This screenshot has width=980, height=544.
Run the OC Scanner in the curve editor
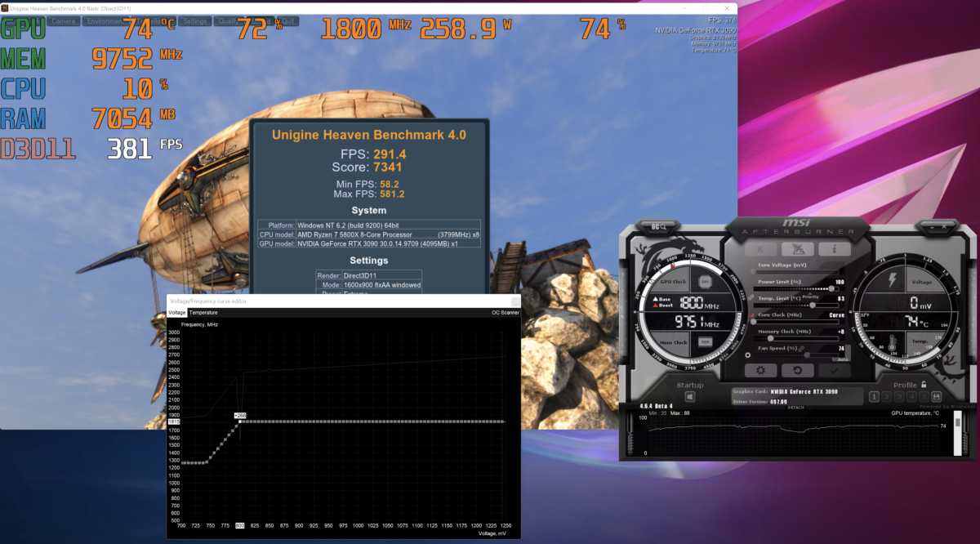click(x=505, y=314)
